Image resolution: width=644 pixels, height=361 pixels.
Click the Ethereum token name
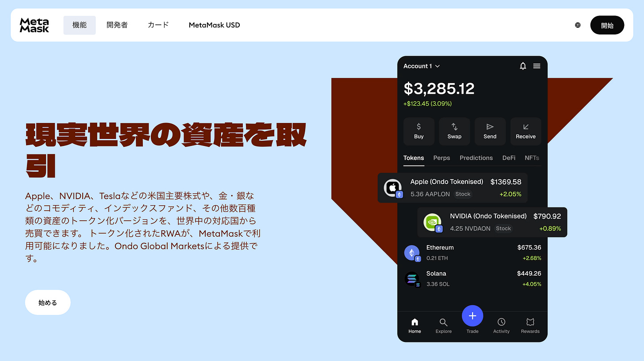tap(440, 247)
